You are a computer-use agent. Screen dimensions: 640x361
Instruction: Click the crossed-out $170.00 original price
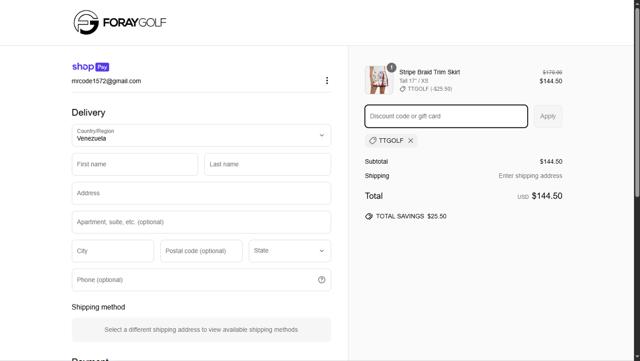[x=552, y=72]
